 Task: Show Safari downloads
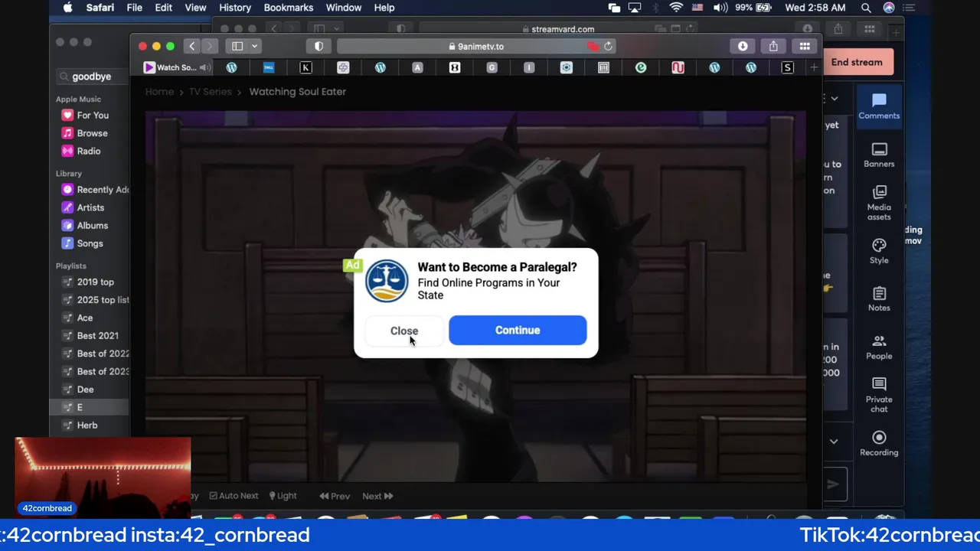(x=743, y=47)
